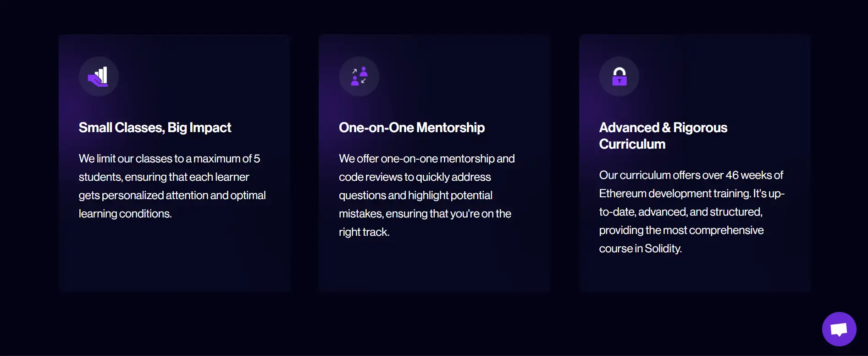
Task: Select the 'One-on-One Mentorship' heading
Action: [x=412, y=128]
